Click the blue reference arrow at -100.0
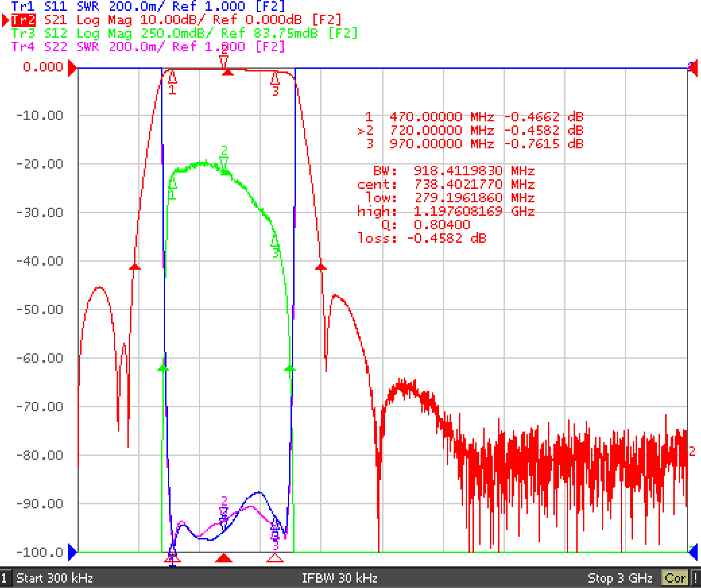Screen dimensions: 701x588 pos(72,552)
